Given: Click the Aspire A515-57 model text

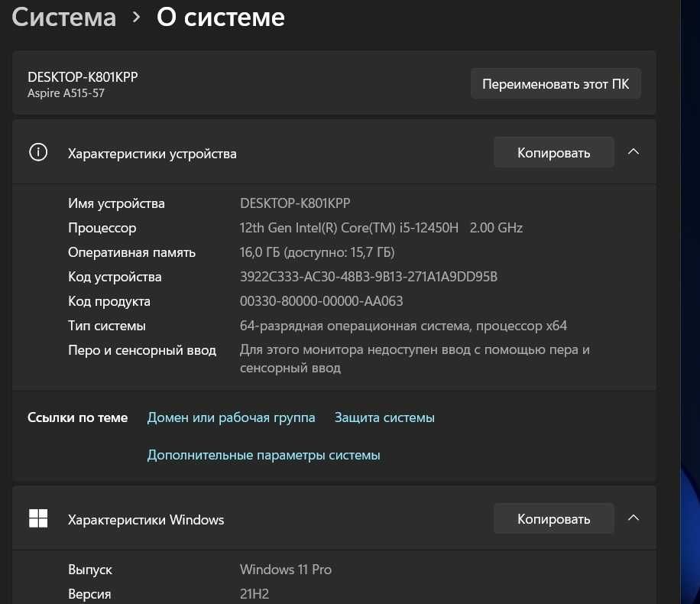Looking at the screenshot, I should tap(66, 93).
